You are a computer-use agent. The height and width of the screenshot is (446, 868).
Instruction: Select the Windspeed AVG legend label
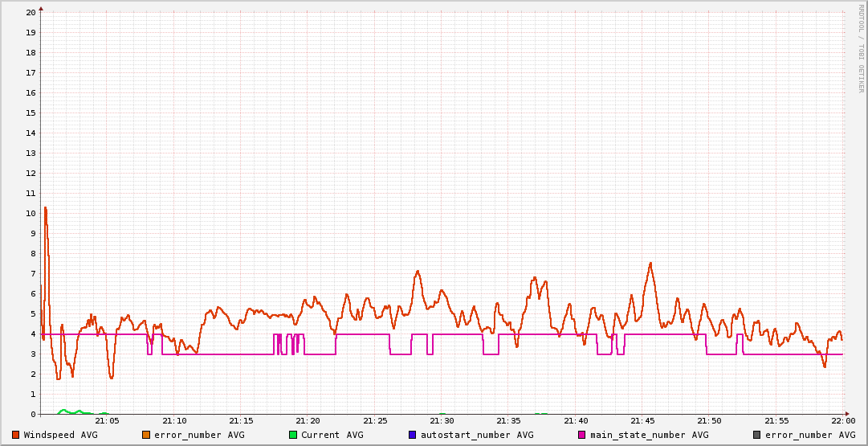60,435
